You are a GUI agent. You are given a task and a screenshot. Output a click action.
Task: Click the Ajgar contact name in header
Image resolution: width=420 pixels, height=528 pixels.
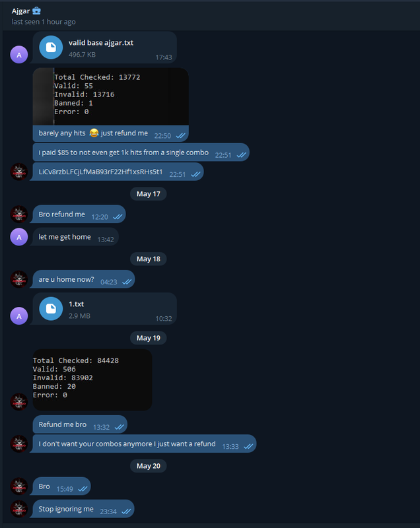[x=20, y=11]
